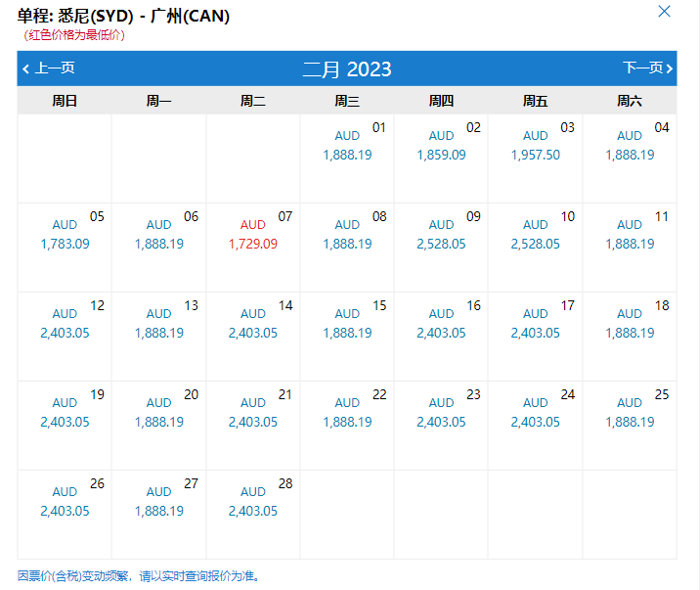Click the fare disclaimer text at bottom

pyautogui.click(x=139, y=576)
